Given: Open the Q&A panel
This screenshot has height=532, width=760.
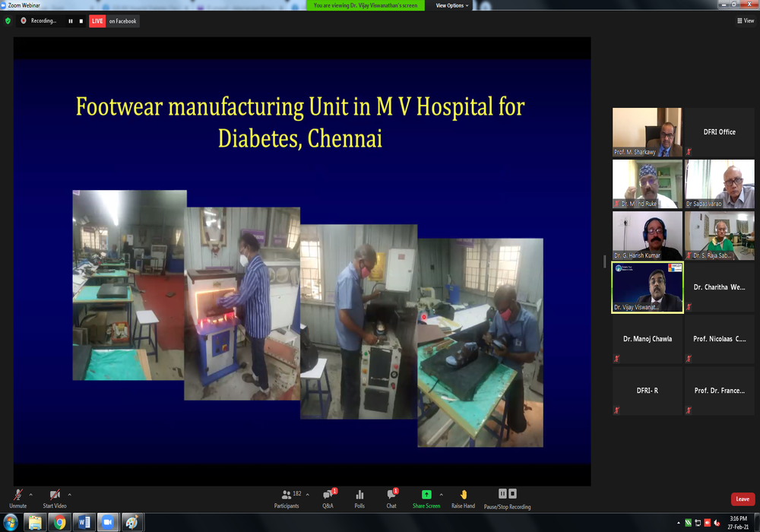Looking at the screenshot, I should [x=328, y=495].
